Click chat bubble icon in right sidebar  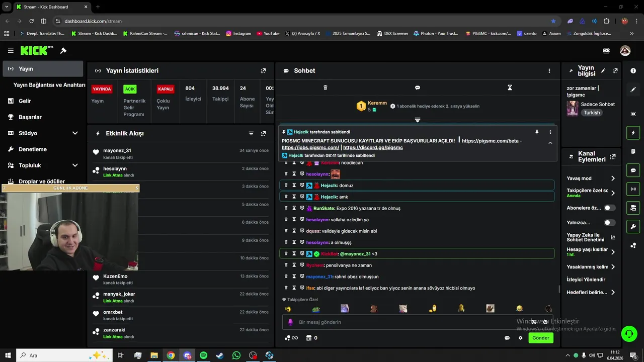(633, 170)
